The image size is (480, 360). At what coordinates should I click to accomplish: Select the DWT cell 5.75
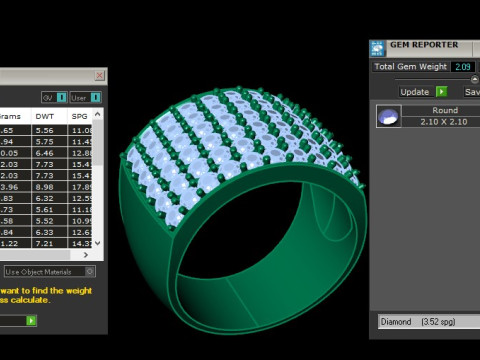tap(49, 142)
